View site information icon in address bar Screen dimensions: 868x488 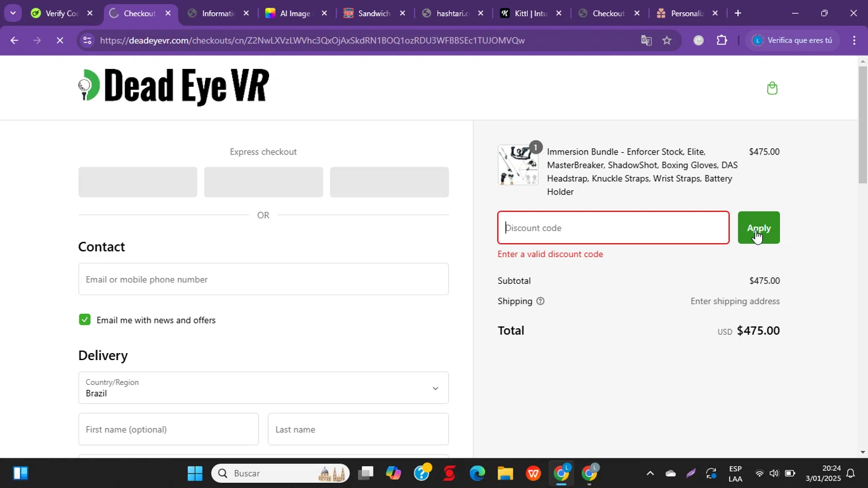87,41
